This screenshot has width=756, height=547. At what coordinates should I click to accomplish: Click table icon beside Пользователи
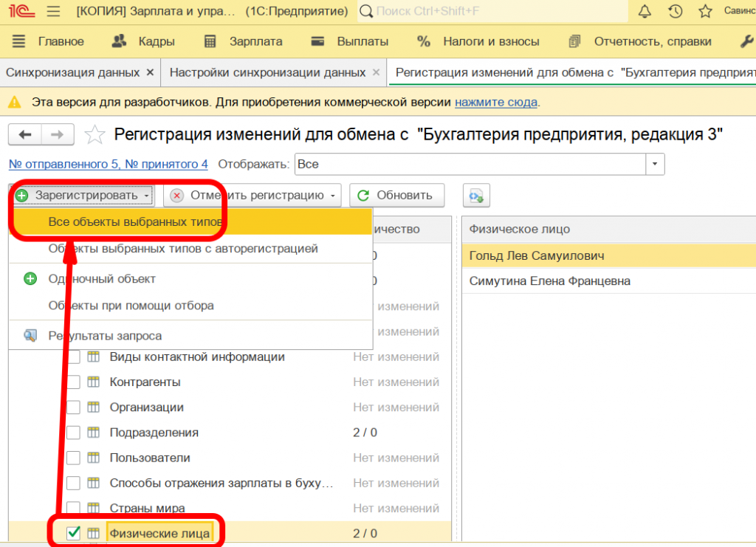coord(94,458)
